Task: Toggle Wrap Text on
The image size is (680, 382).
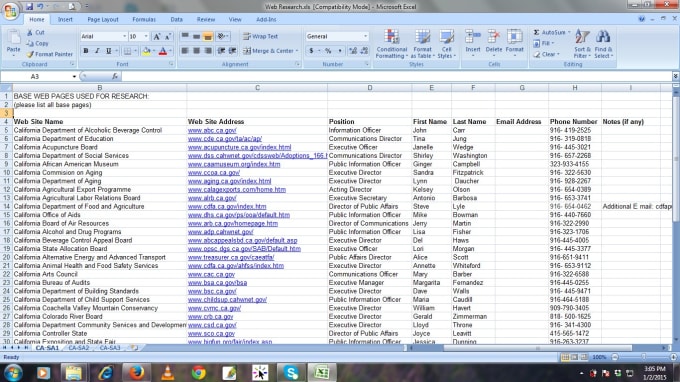Action: [x=261, y=36]
